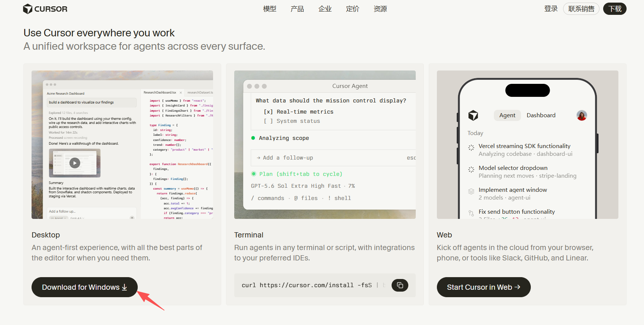Click the 'build a dashboard to visualize our findings' prompt
The height and width of the screenshot is (325, 644).
click(92, 102)
